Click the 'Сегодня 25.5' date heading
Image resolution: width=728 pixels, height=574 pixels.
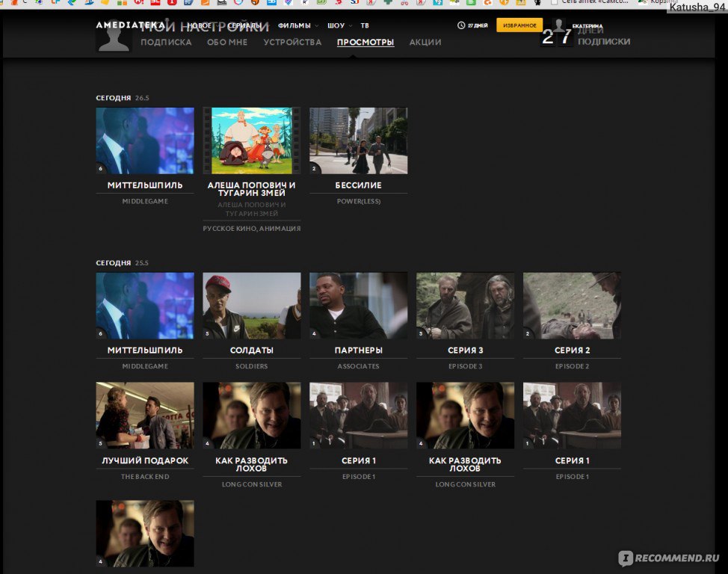(123, 263)
